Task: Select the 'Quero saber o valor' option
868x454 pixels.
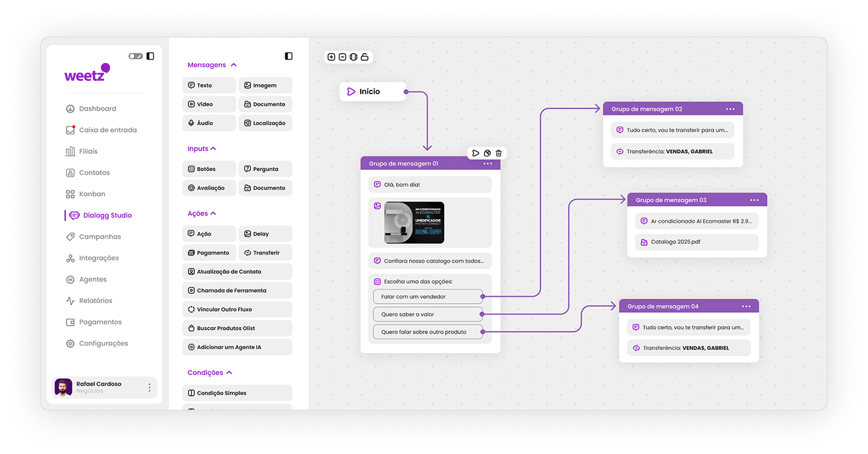Action: pyautogui.click(x=428, y=314)
